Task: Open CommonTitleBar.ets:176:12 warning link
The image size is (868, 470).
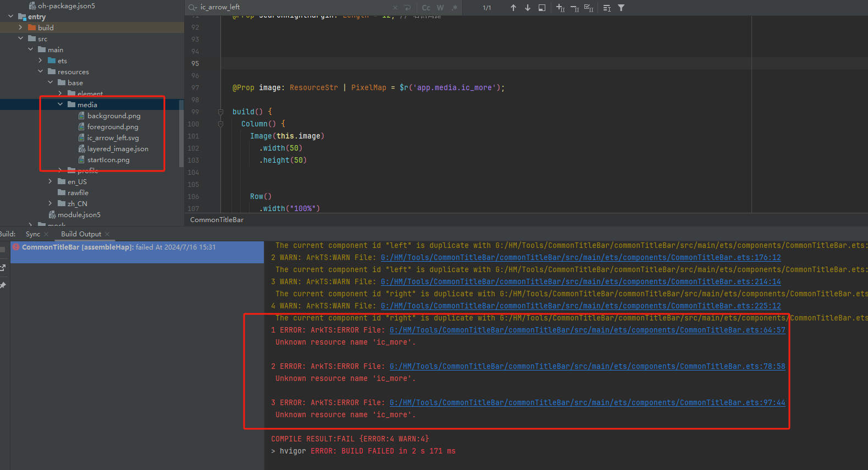Action: [x=580, y=257]
